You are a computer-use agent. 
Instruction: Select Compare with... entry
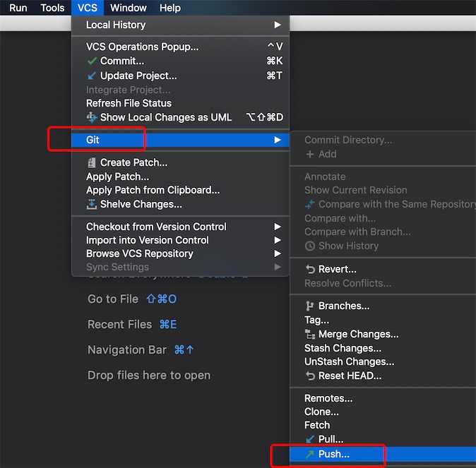(383, 218)
